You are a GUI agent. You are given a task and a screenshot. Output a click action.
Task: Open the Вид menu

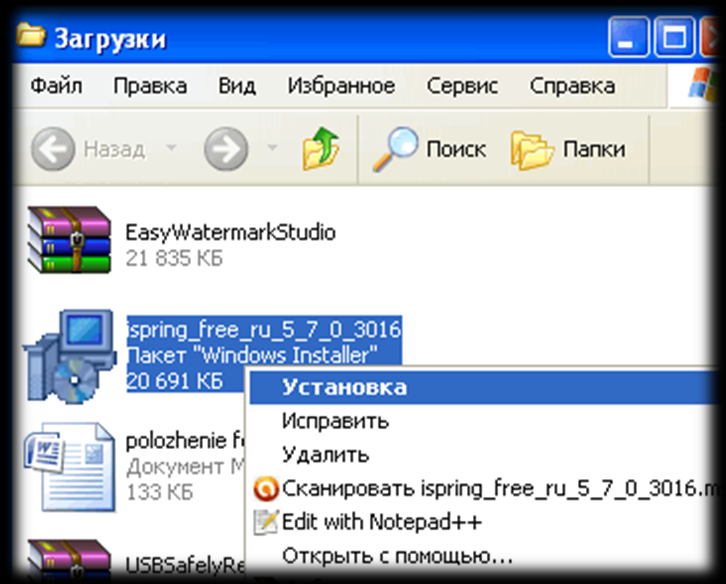coord(237,86)
